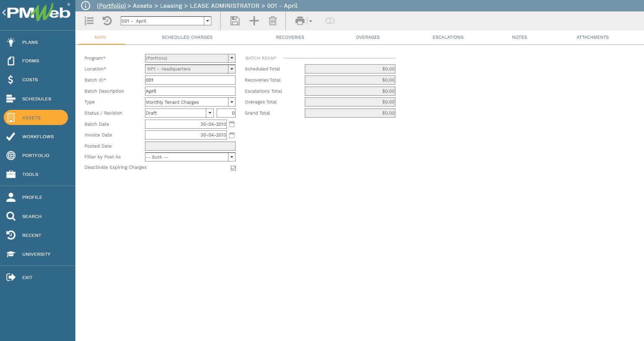
Task: Click the Recoveries Total value field
Action: [x=350, y=80]
